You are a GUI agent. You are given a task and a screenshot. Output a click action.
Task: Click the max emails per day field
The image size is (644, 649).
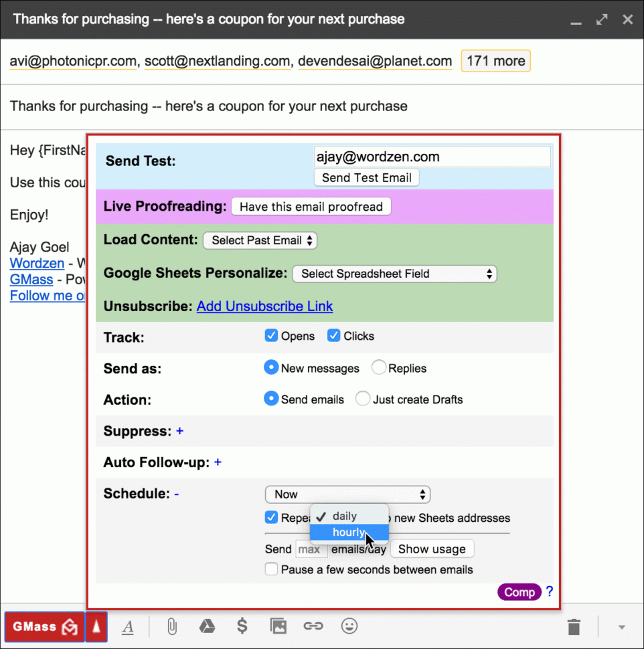310,549
